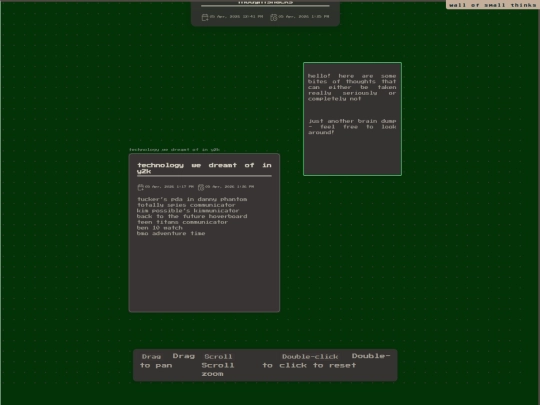540x405 pixels.
Task: Open the "wall of small thinks" tab
Action: (493, 5)
